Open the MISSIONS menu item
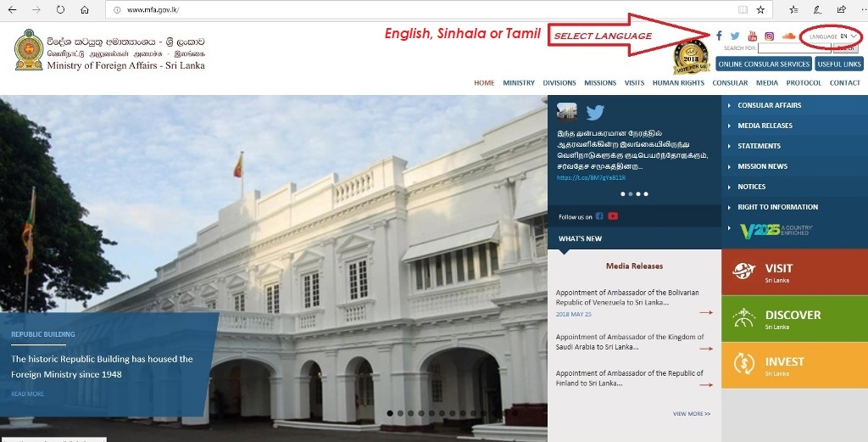The image size is (868, 442). click(x=600, y=83)
